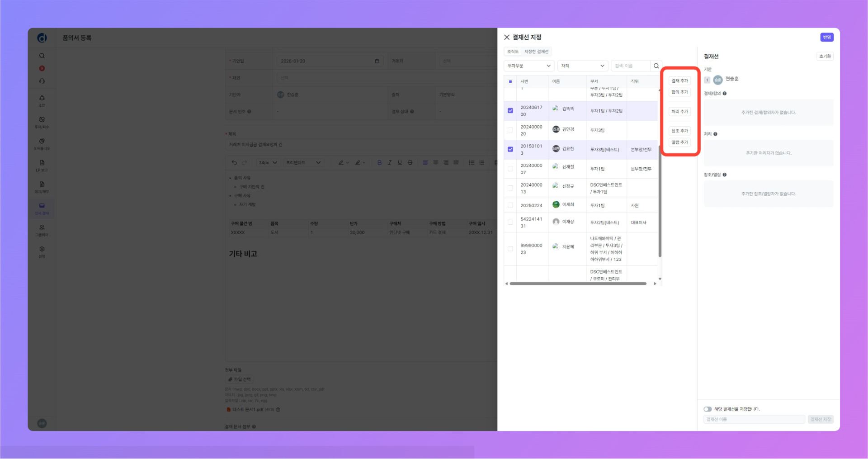Open the highlight color pen dropdown
868x459 pixels.
point(360,163)
